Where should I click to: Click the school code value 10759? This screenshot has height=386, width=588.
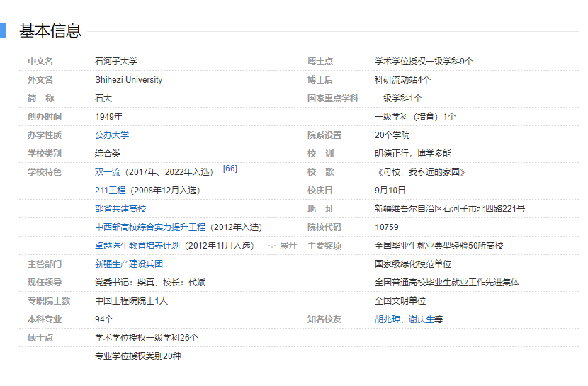point(386,227)
